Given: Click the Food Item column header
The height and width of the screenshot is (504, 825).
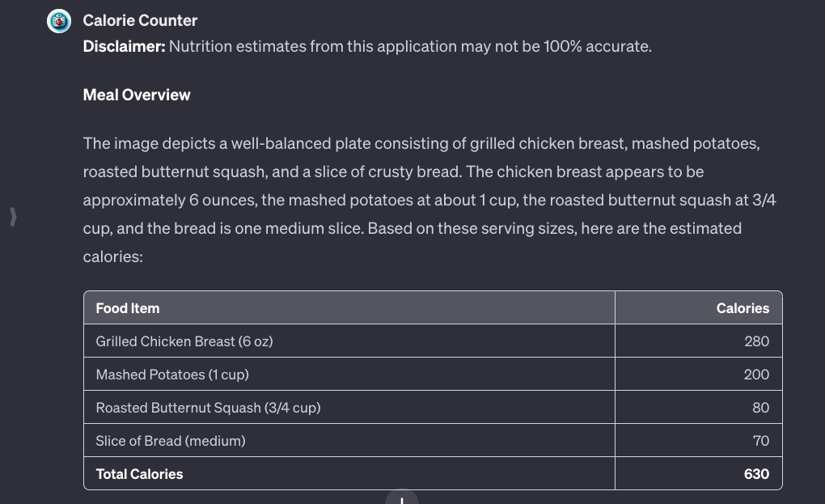Looking at the screenshot, I should coord(349,307).
